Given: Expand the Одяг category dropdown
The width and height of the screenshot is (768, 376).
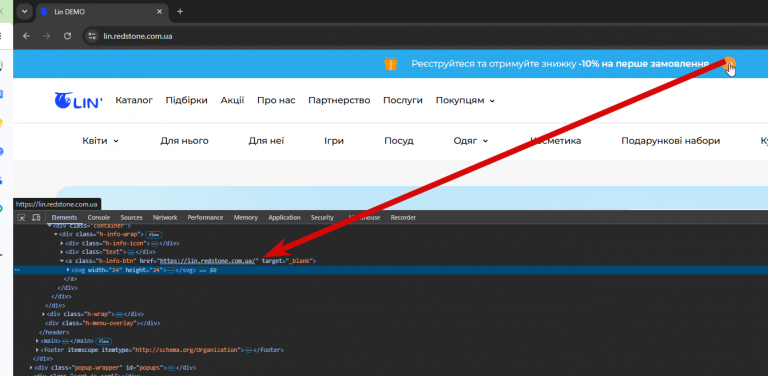Looking at the screenshot, I should (471, 141).
